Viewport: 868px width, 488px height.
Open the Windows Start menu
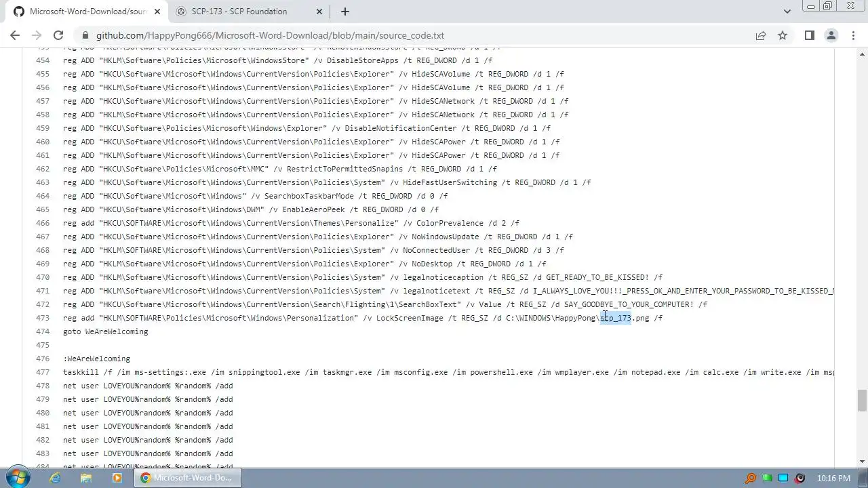tap(16, 478)
